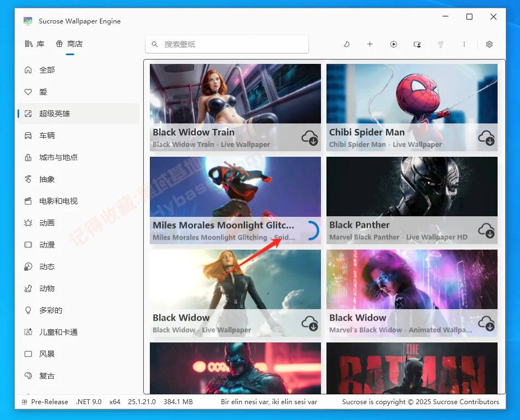This screenshot has height=420, width=520.
Task: Click x64 architecture status entry
Action: 115,402
